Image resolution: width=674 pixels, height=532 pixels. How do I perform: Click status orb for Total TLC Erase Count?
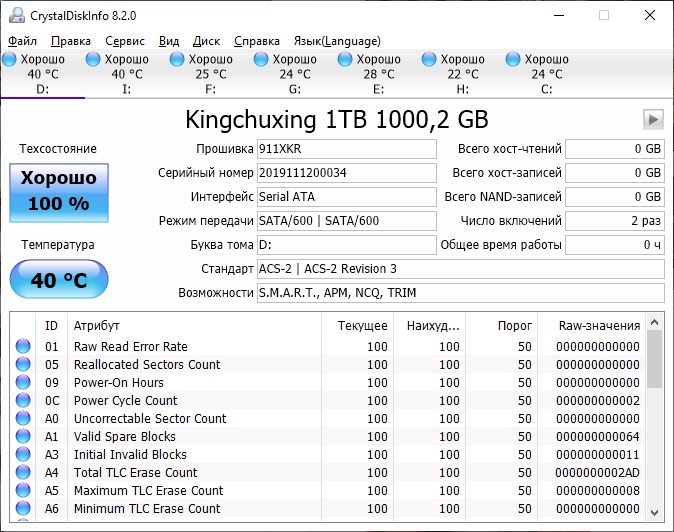click(23, 472)
